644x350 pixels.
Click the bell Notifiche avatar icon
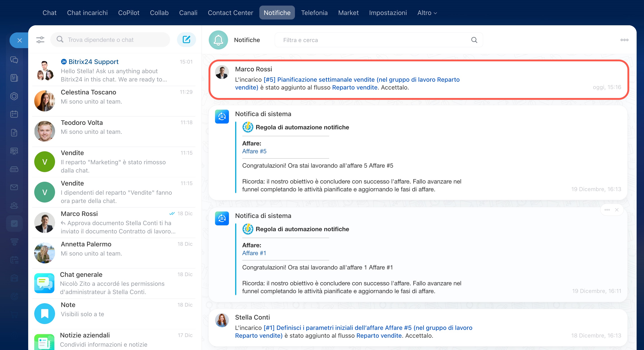tap(218, 40)
